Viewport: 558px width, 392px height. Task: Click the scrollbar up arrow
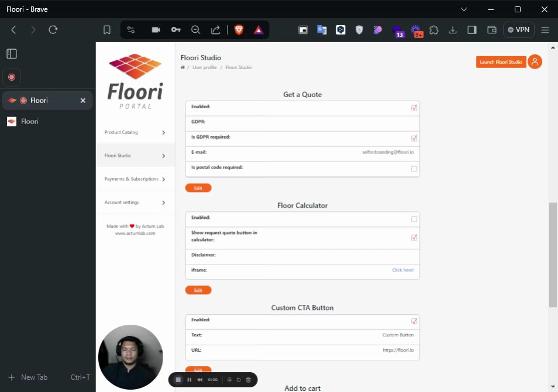pyautogui.click(x=553, y=47)
